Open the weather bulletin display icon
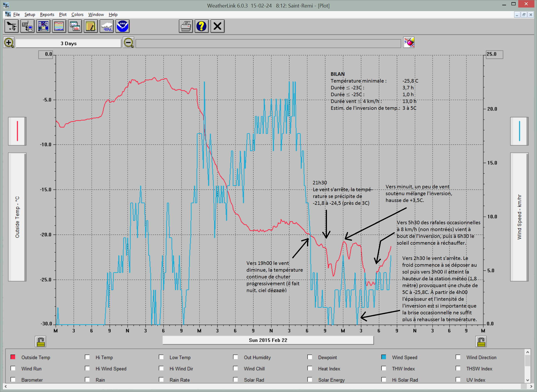Image resolution: width=537 pixels, height=392 pixels. [43, 26]
